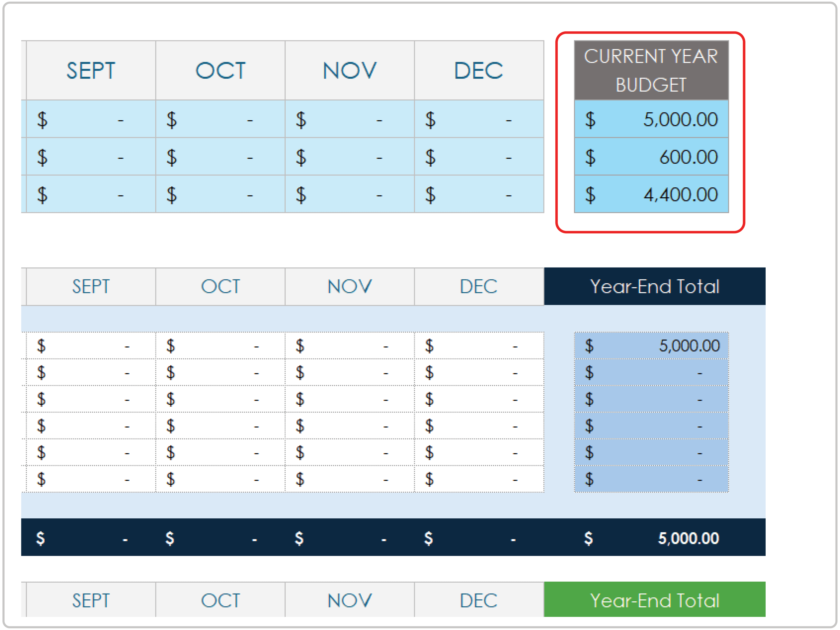This screenshot has width=840, height=630.
Task: Click the DEC header in the middle table
Action: pyautogui.click(x=479, y=287)
